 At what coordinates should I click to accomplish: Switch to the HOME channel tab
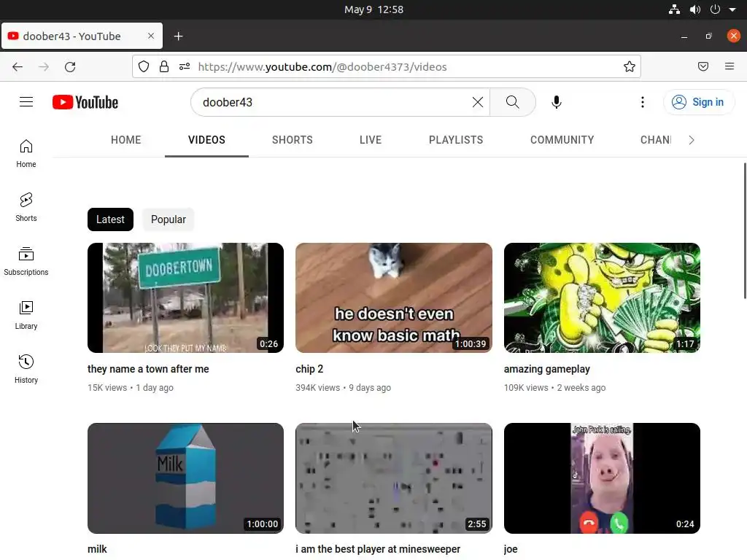[x=125, y=140]
